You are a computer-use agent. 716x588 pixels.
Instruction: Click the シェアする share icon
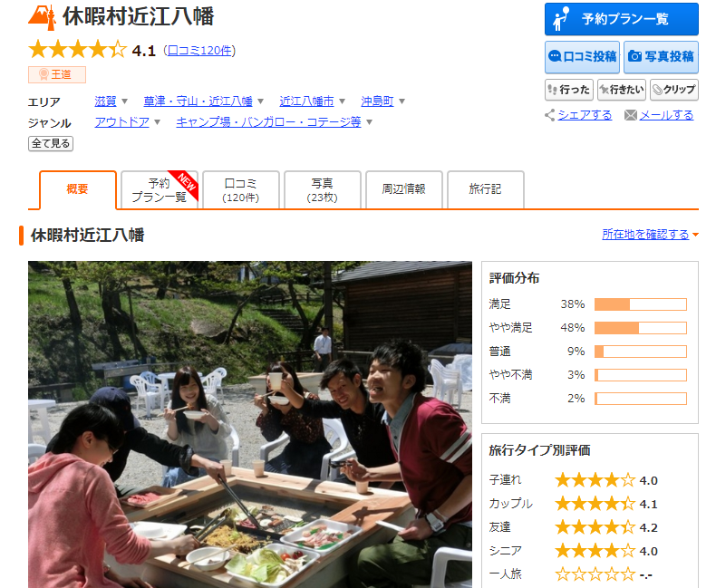(x=549, y=115)
